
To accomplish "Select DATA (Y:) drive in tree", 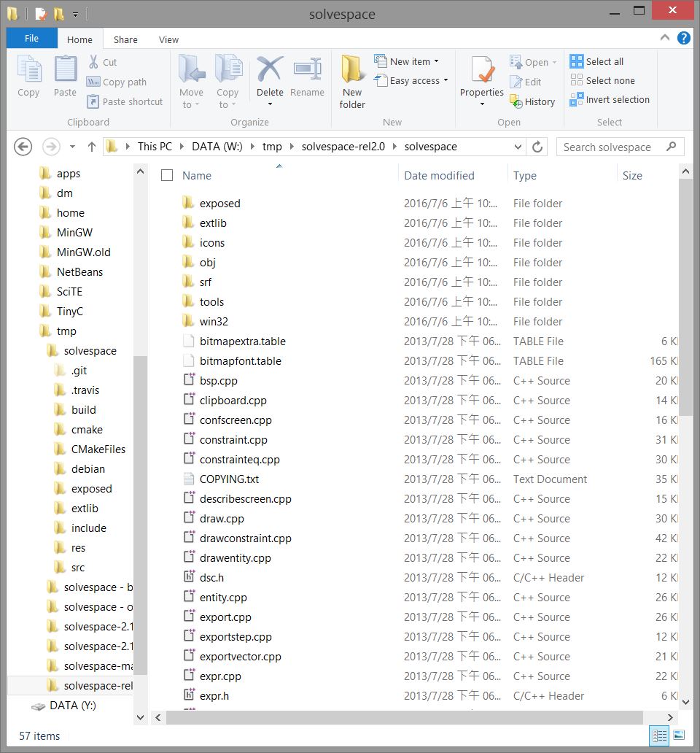I will pyautogui.click(x=73, y=706).
